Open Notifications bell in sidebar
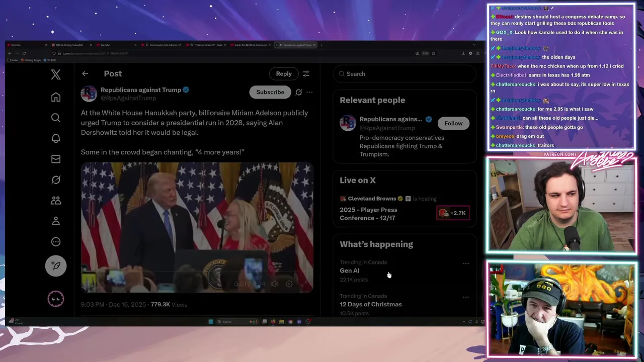Screen dimensions: 644x362 pos(56,138)
